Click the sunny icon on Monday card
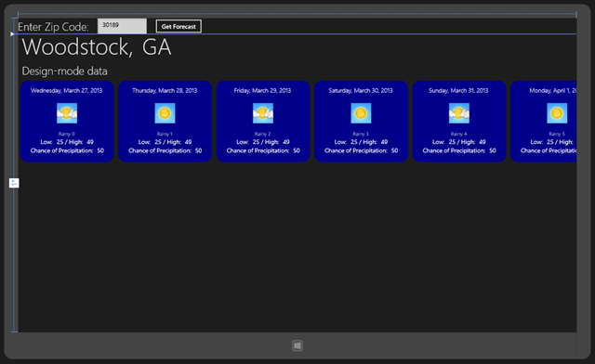 557,113
